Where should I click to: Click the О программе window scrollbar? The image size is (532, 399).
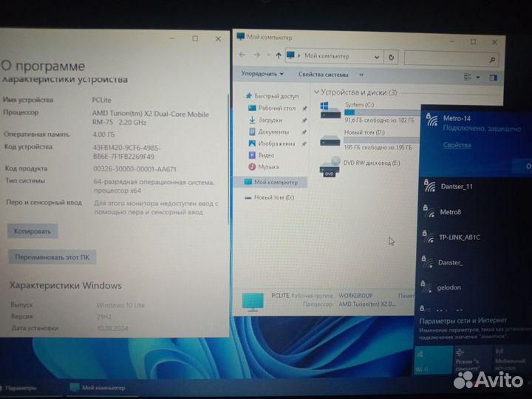(x=228, y=160)
